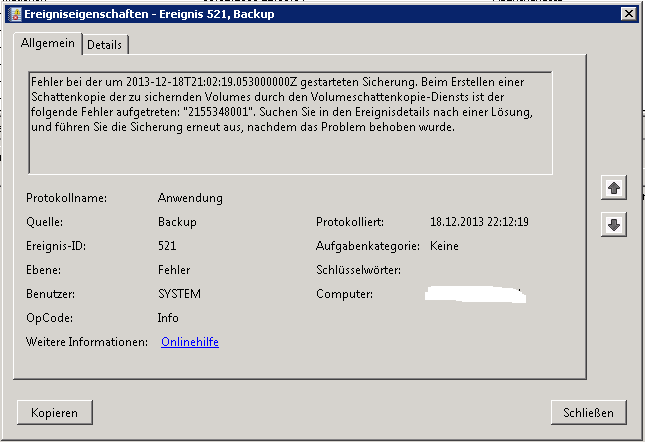645x442 pixels.
Task: Click the redacted Computer name field
Action: pos(474,294)
